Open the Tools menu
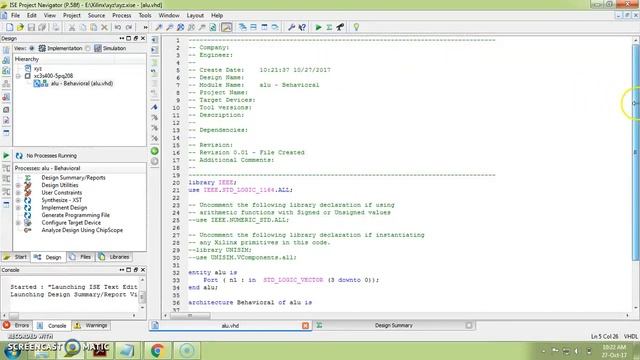The width and height of the screenshot is (640, 360). [145, 16]
